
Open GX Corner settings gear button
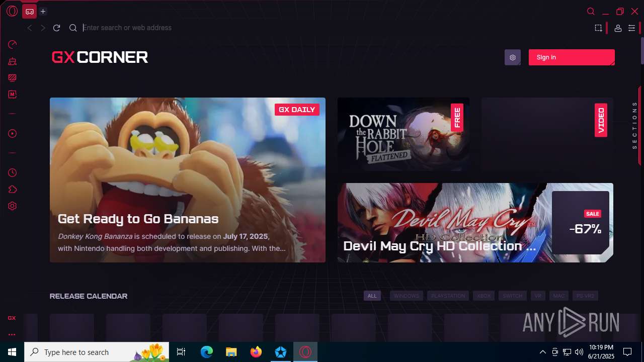coord(513,57)
